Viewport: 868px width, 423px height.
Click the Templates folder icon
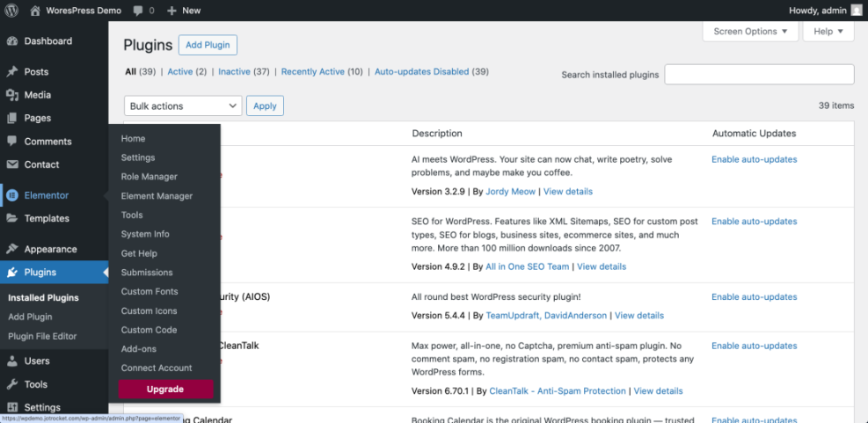pos(12,218)
